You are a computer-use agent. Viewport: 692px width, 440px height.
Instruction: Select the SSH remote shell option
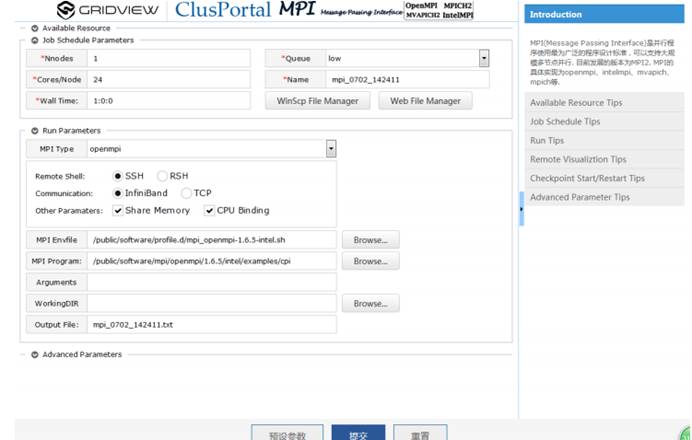(117, 176)
